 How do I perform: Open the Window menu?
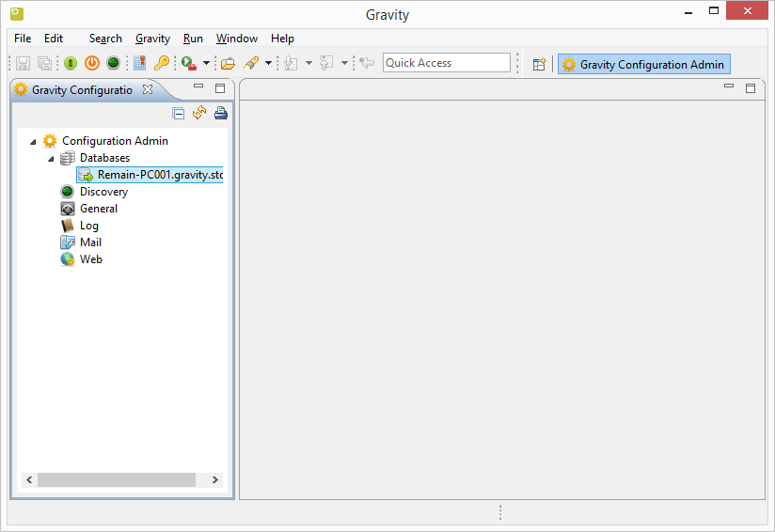pyautogui.click(x=236, y=39)
